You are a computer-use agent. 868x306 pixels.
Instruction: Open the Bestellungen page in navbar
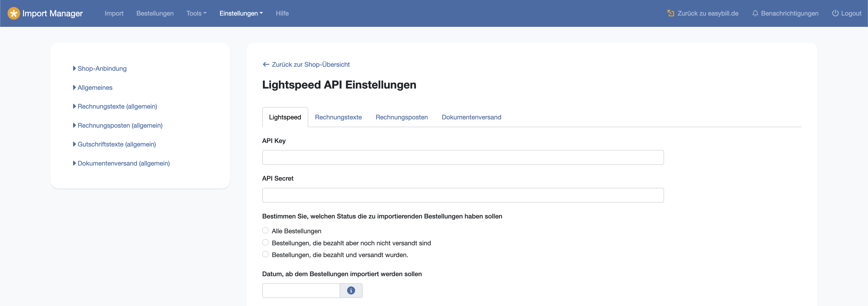(x=155, y=14)
